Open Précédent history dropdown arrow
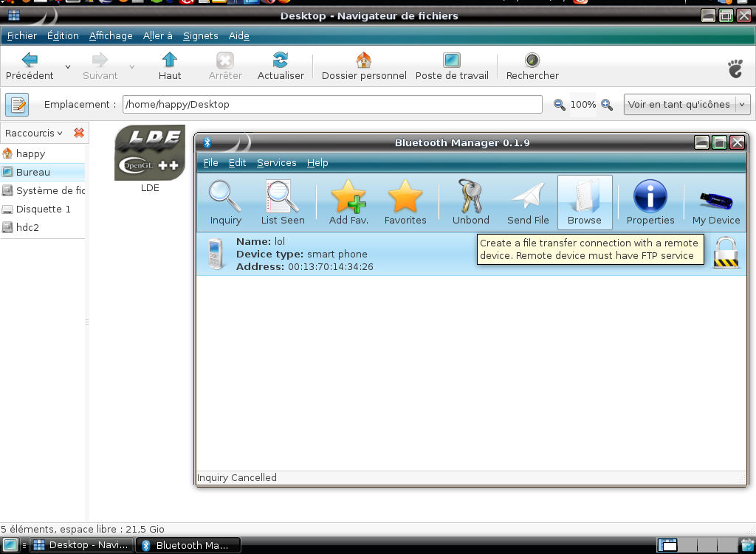This screenshot has height=554, width=756. (68, 67)
